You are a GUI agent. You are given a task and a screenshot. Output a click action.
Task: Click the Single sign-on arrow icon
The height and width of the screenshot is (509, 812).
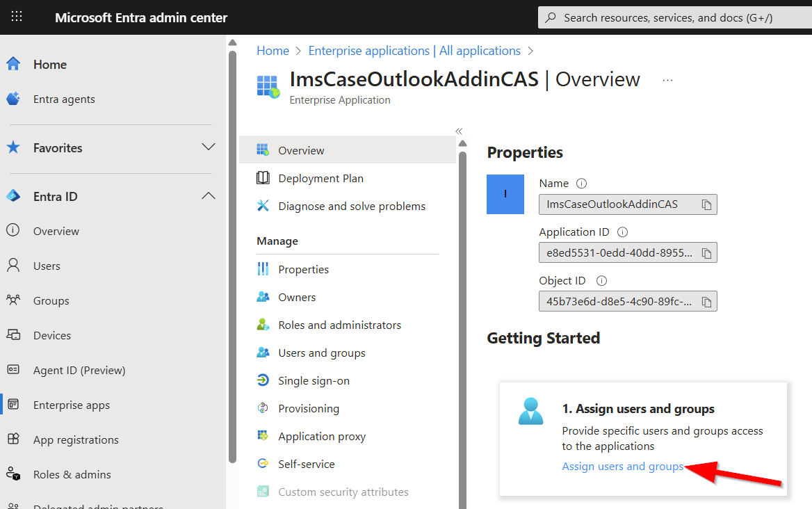(263, 380)
